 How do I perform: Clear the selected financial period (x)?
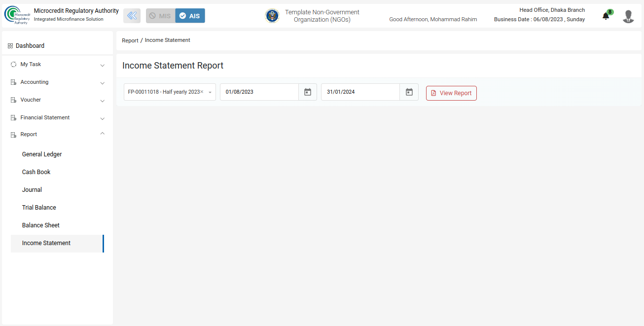pos(202,92)
